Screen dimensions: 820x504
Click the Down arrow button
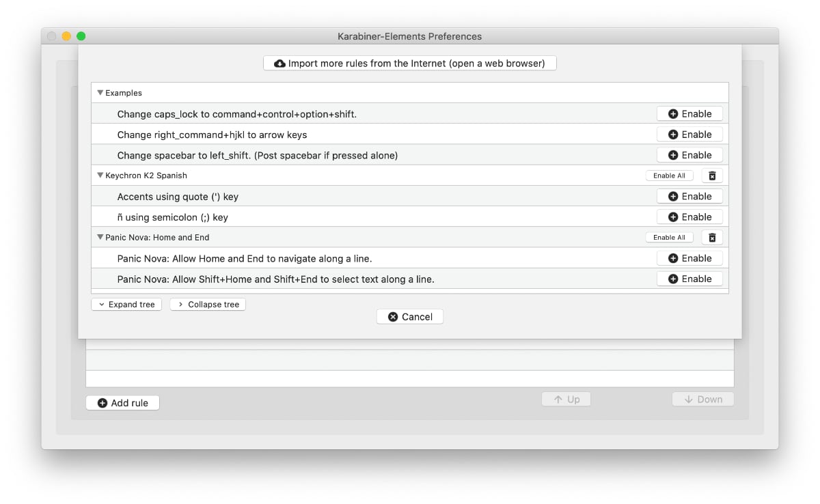click(x=703, y=400)
